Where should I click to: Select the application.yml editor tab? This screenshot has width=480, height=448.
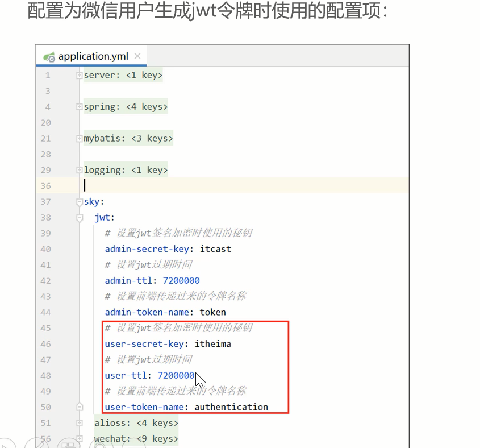[91, 56]
